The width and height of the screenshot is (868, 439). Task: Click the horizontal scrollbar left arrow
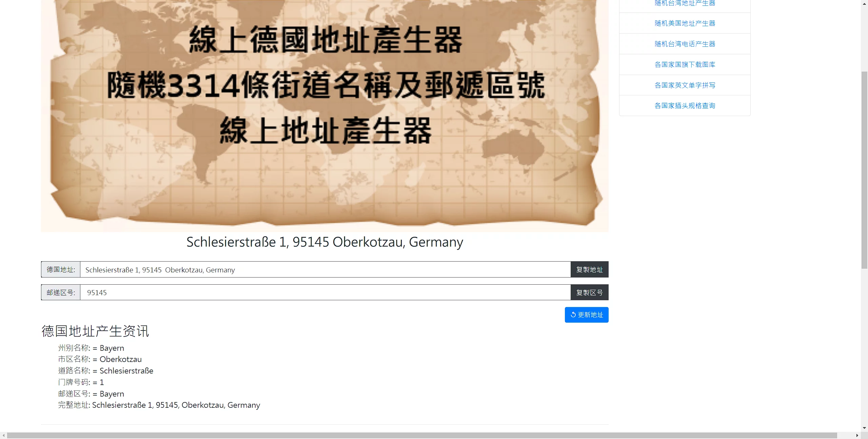[3, 435]
